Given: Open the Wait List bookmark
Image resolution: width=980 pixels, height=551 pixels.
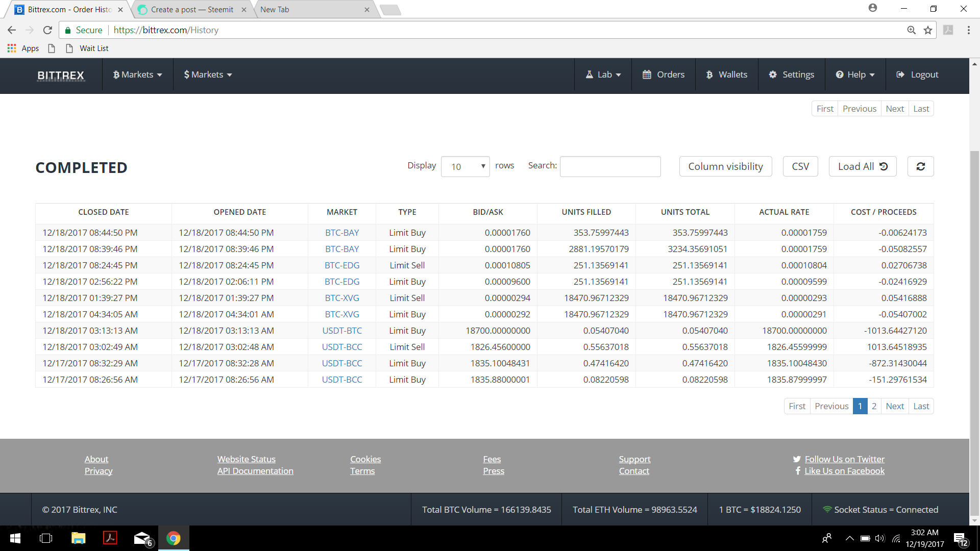Looking at the screenshot, I should click(x=88, y=48).
